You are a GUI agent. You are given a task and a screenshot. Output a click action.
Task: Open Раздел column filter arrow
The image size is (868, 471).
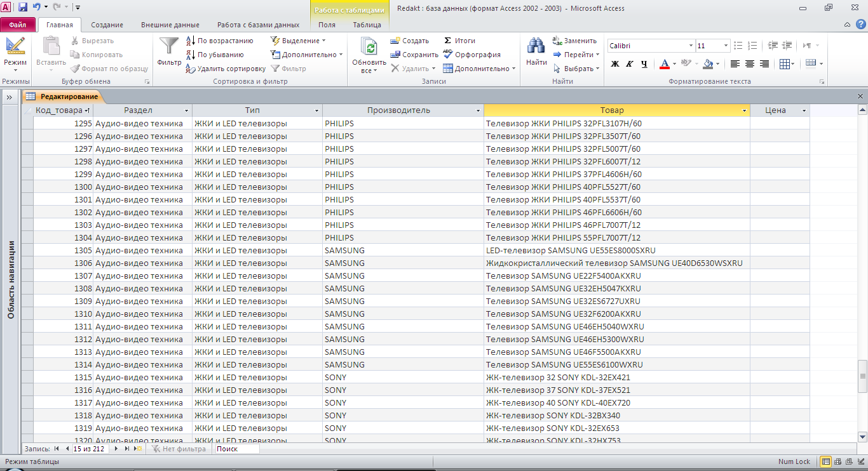coord(186,110)
